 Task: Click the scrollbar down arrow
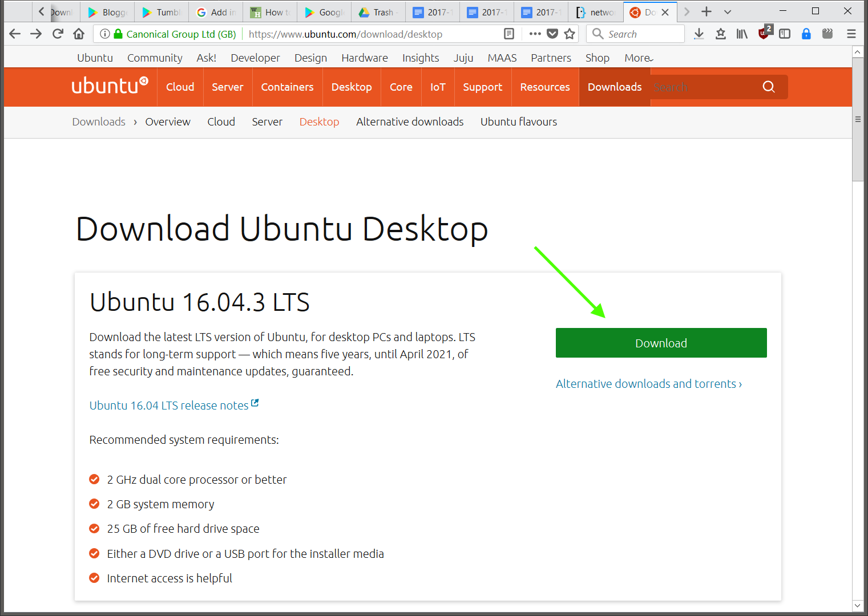click(x=858, y=606)
